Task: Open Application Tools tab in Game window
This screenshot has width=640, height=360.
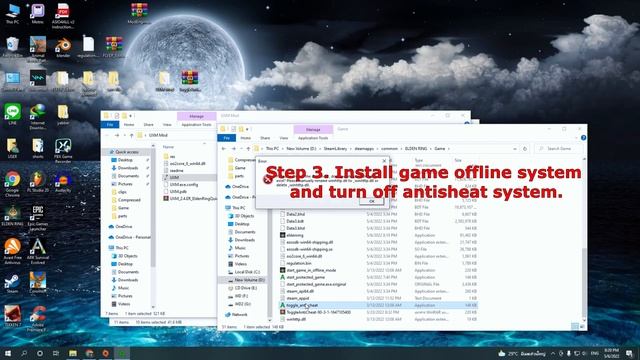Action: tap(313, 138)
